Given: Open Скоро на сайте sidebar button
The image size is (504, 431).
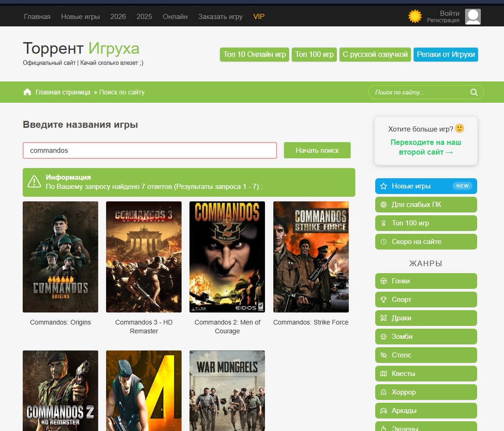Looking at the screenshot, I should (x=426, y=242).
